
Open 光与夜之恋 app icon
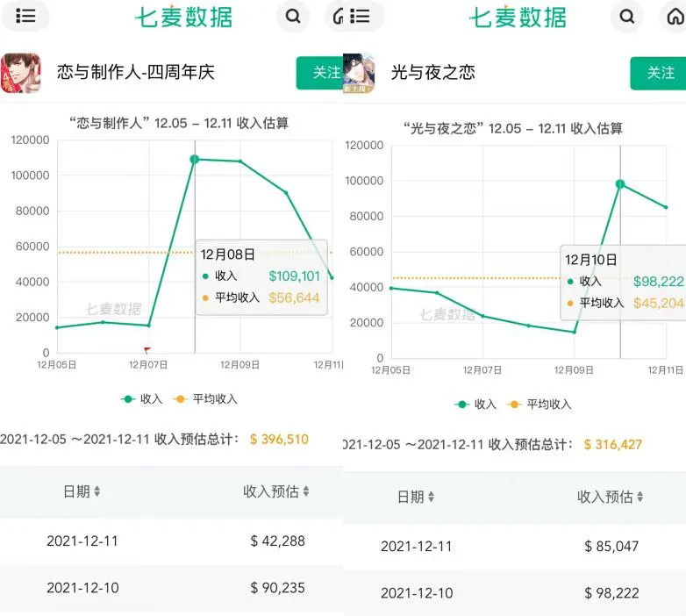click(359, 73)
